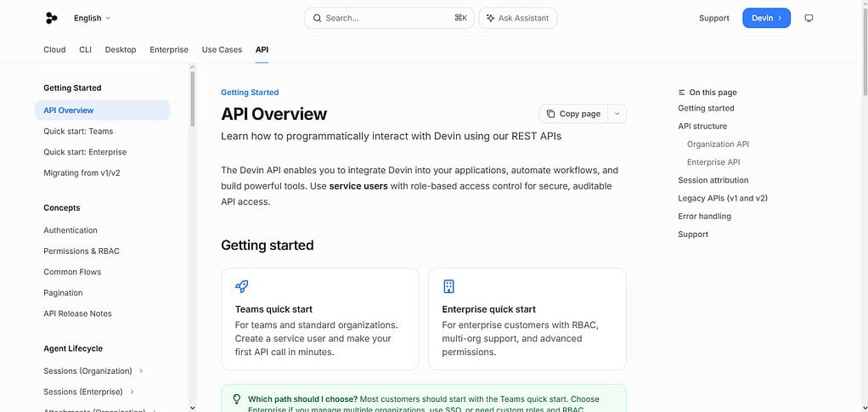Click the sidebar scrollbar thumb
Viewport: 868px width, 412px height.
(x=193, y=99)
